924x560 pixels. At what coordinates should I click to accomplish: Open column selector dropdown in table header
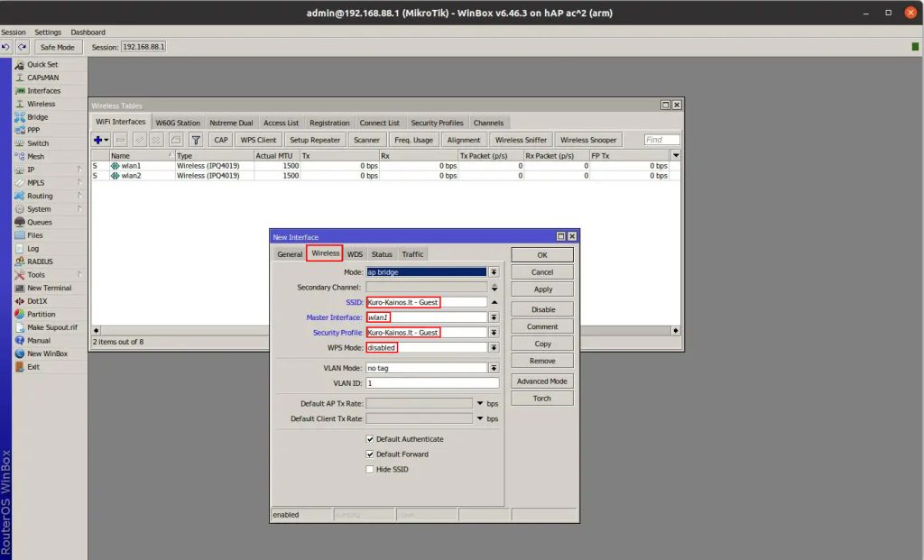676,155
